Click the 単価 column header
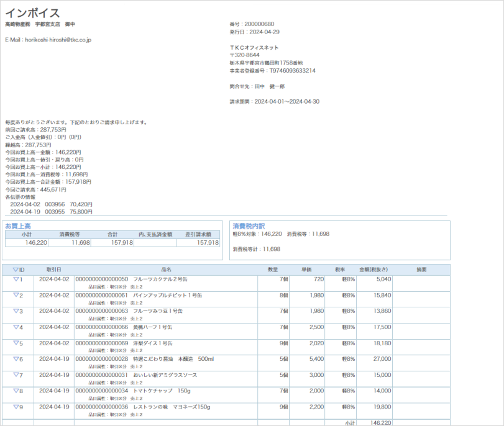 pos(306,270)
